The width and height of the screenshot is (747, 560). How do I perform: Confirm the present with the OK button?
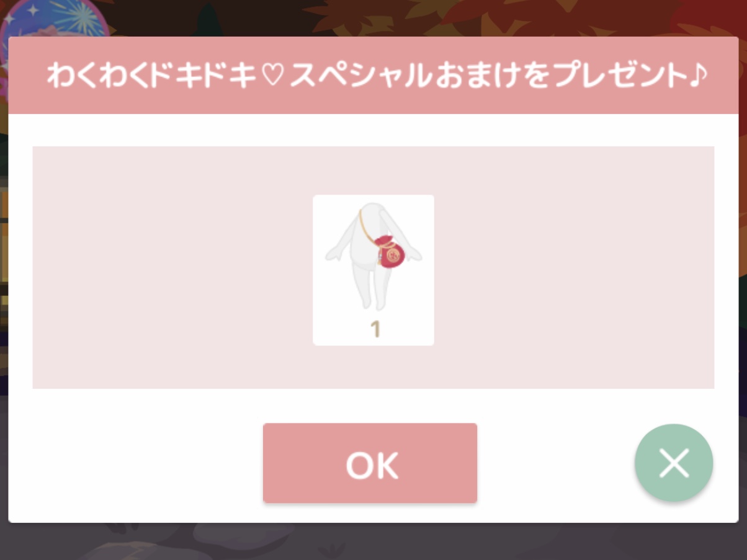click(x=370, y=463)
